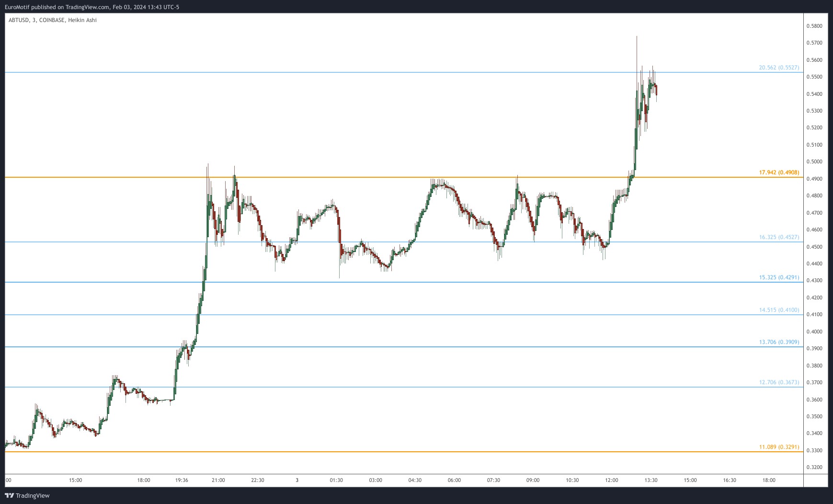Image resolution: width=833 pixels, height=504 pixels.
Task: Click the 0.4500 price axis value
Action: (x=814, y=247)
